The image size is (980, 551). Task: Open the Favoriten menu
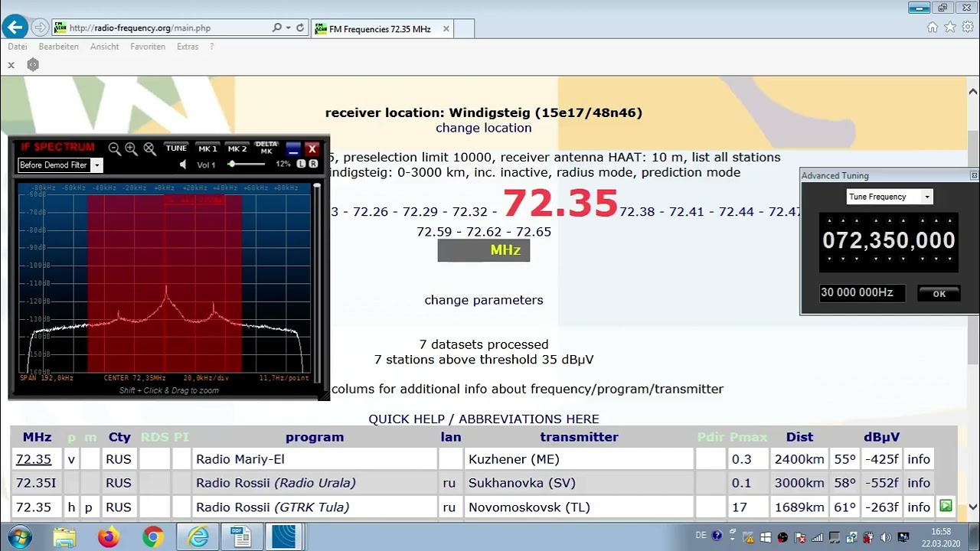click(x=148, y=47)
